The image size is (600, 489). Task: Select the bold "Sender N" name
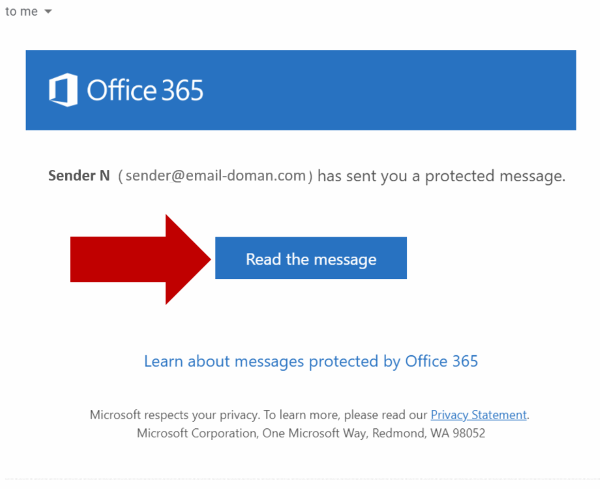[x=79, y=176]
